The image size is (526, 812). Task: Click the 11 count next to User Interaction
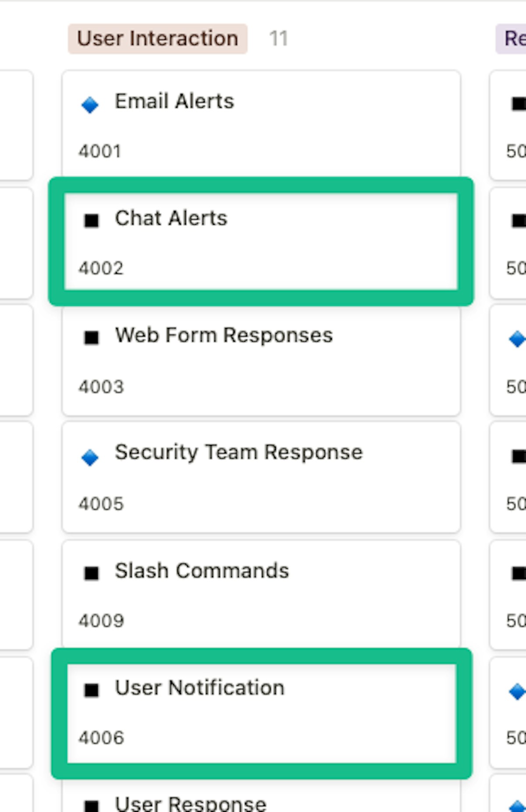pyautogui.click(x=278, y=39)
